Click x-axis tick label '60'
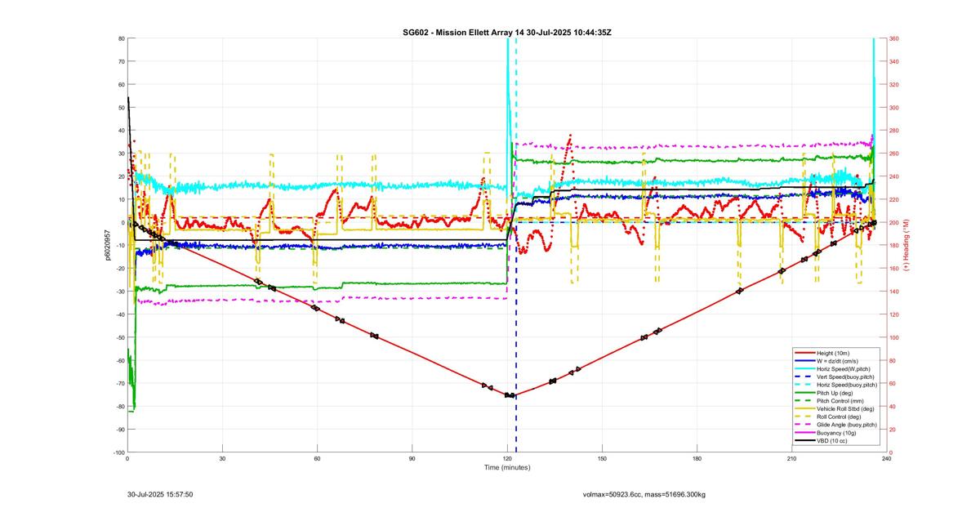Image resolution: width=980 pixels, height=508 pixels. click(317, 459)
